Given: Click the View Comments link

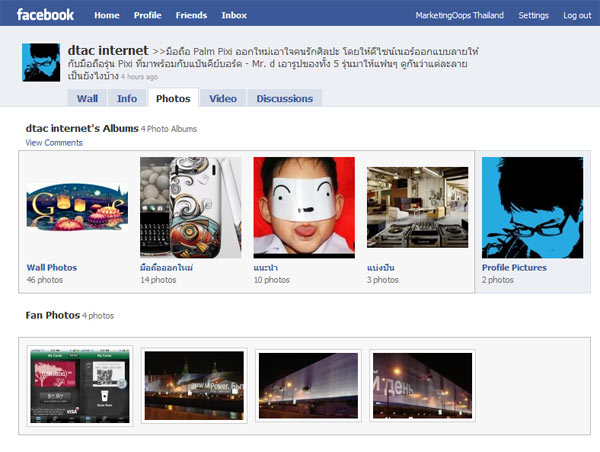Looking at the screenshot, I should [54, 143].
